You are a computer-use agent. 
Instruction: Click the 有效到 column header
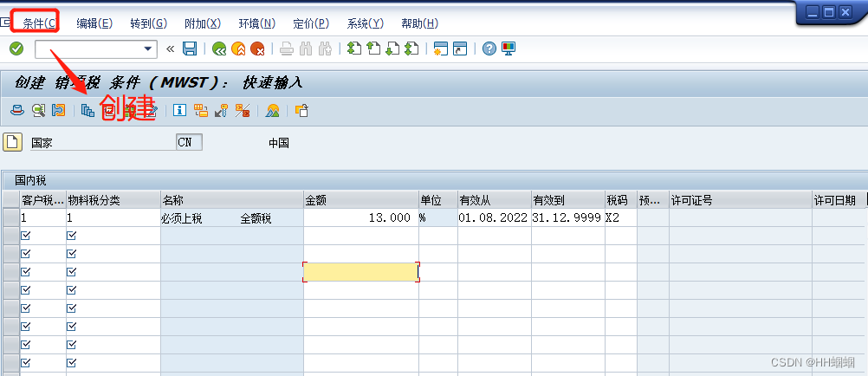[x=568, y=200]
